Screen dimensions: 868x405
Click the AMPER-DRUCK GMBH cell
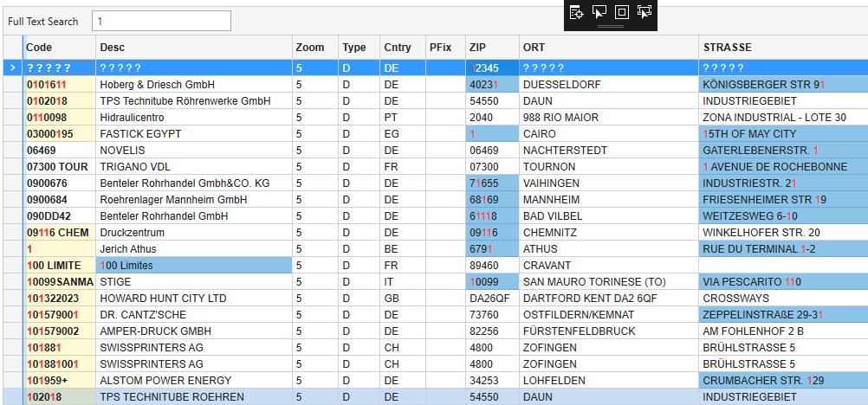point(194,331)
